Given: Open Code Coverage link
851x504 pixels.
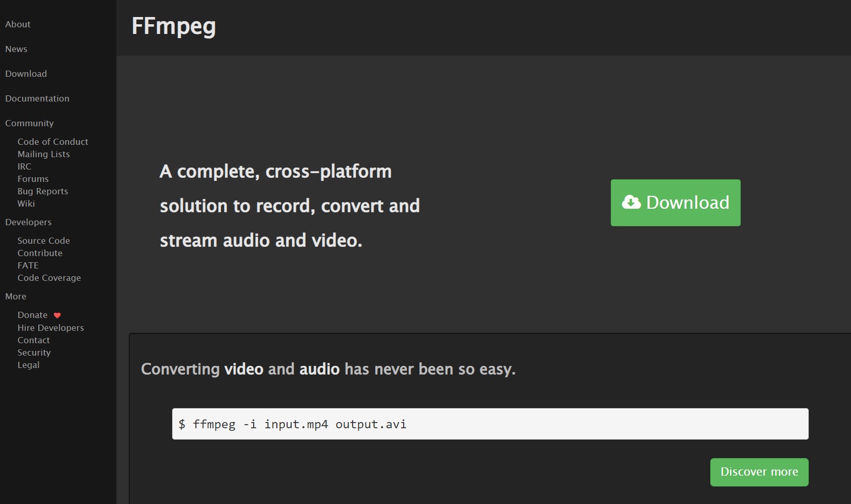Looking at the screenshot, I should (49, 278).
